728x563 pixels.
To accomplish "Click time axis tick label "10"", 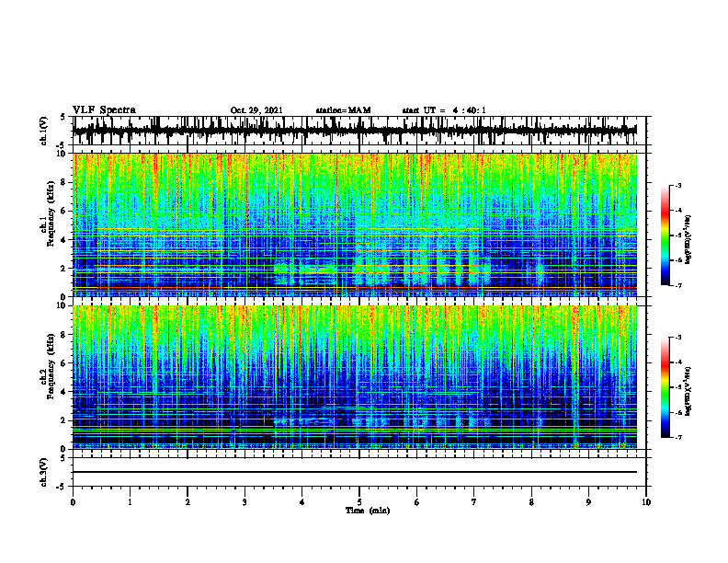I will pos(646,502).
